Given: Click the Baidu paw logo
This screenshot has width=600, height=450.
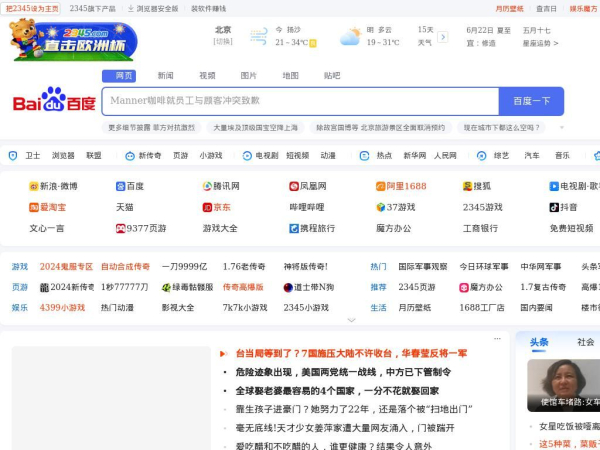Looking at the screenshot, I should pyautogui.click(x=54, y=99).
